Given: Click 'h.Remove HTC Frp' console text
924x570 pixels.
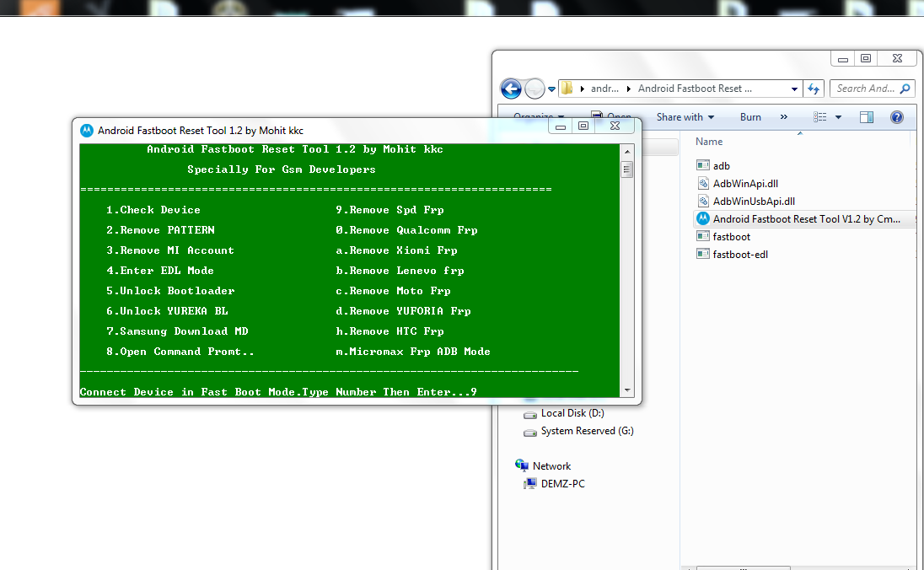Looking at the screenshot, I should tap(389, 331).
